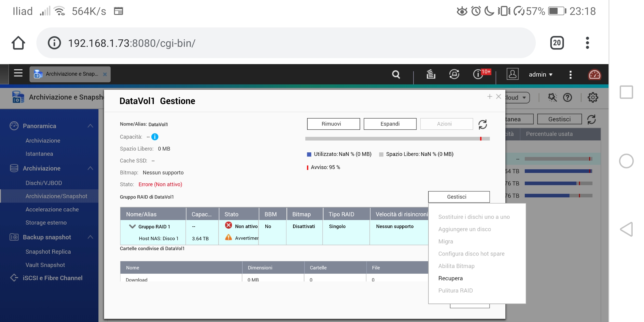The width and height of the screenshot is (644, 322).
Task: Open background tasks icon in top bar
Action: click(431, 74)
